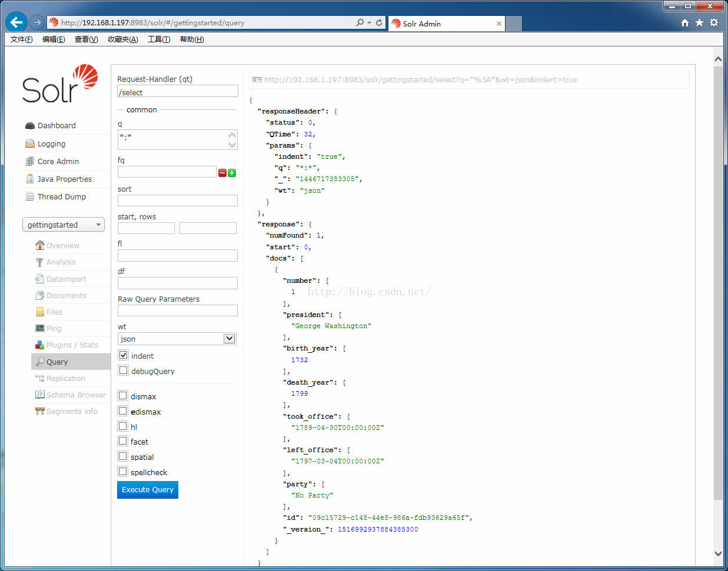Open the Overview house icon
The height and width of the screenshot is (571, 728).
39,245
